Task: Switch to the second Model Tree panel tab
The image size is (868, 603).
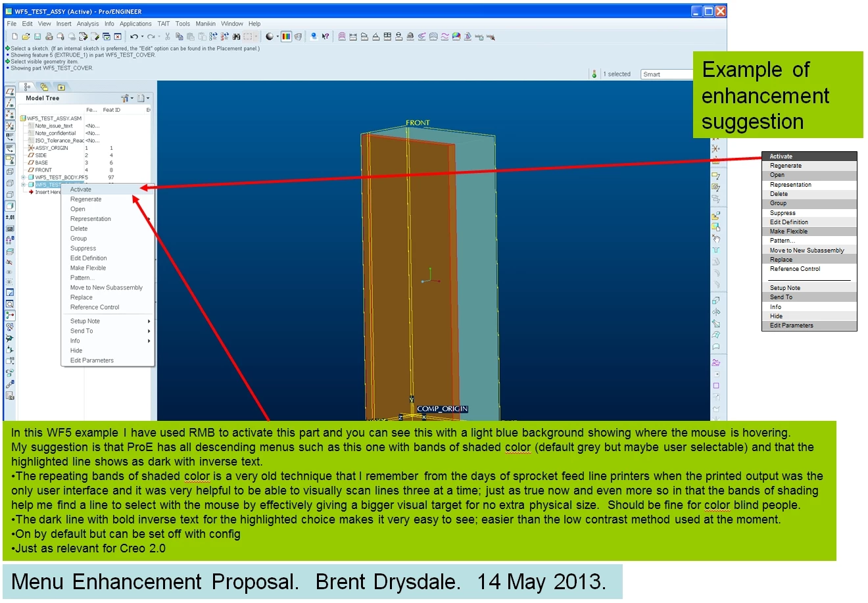Action: 44,87
